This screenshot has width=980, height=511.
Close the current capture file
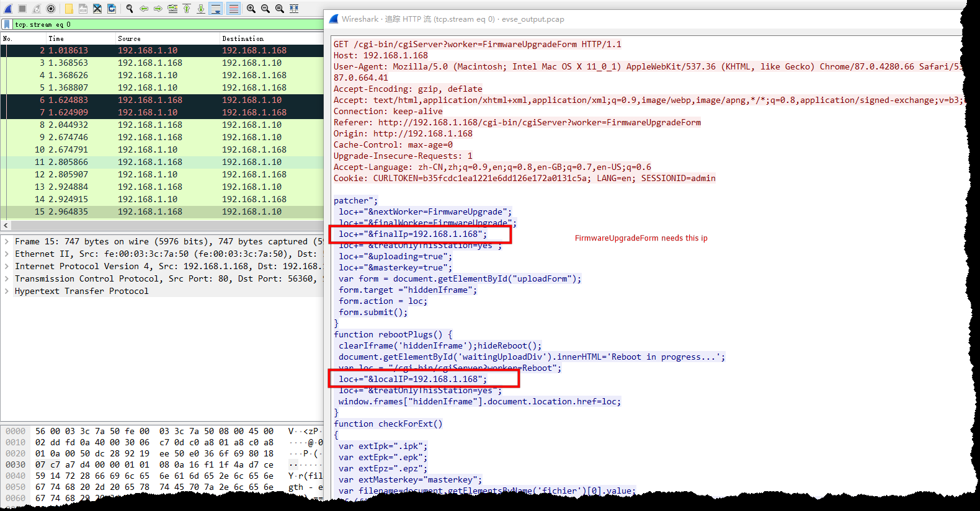97,9
